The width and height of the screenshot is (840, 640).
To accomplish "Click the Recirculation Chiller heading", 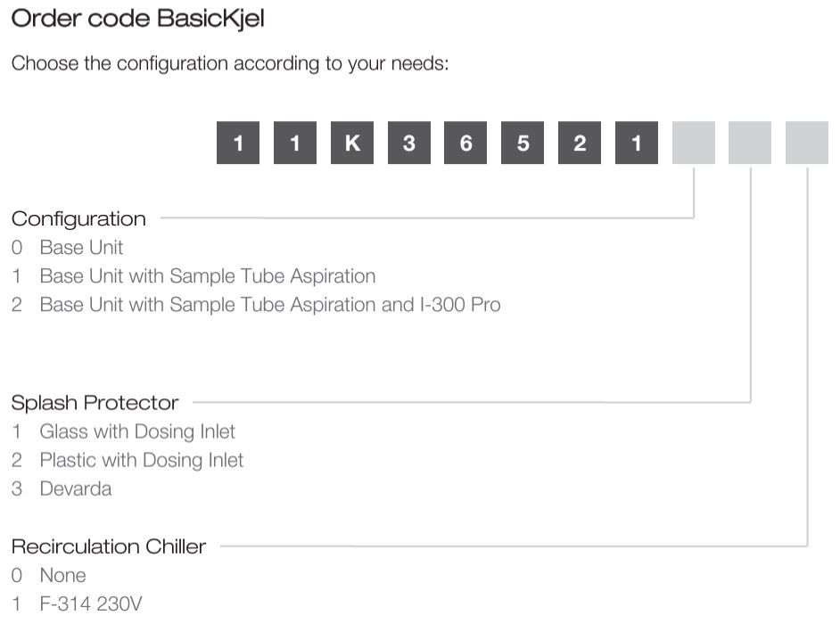I will 109,546.
